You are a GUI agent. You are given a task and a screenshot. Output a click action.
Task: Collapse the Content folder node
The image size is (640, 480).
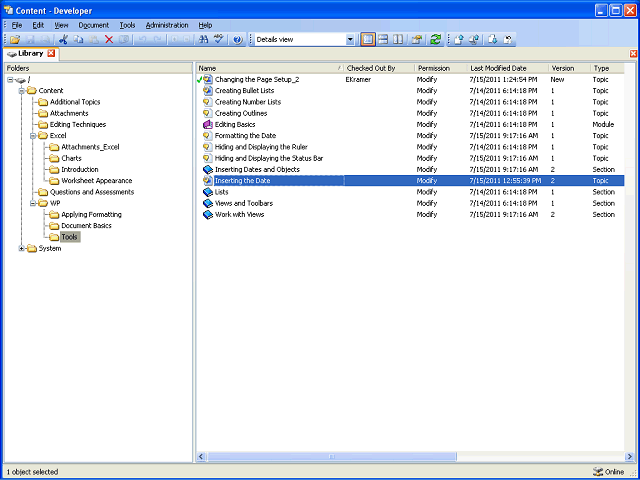tap(22, 91)
